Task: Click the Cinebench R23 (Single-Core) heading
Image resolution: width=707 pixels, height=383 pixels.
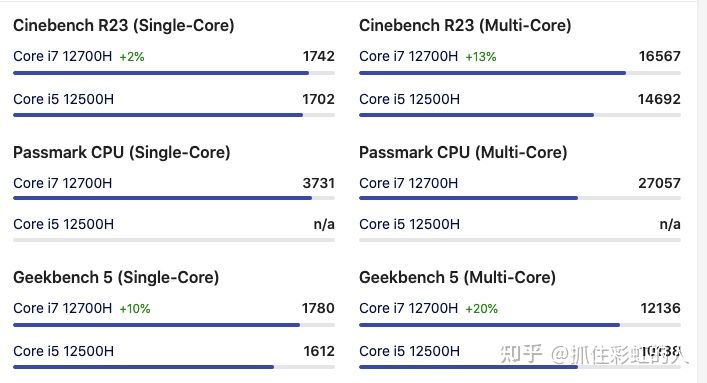Action: coord(124,26)
